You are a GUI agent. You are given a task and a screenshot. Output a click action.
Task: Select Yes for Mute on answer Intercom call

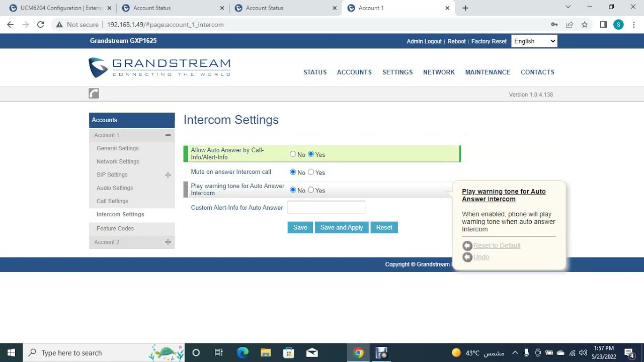coord(311,172)
